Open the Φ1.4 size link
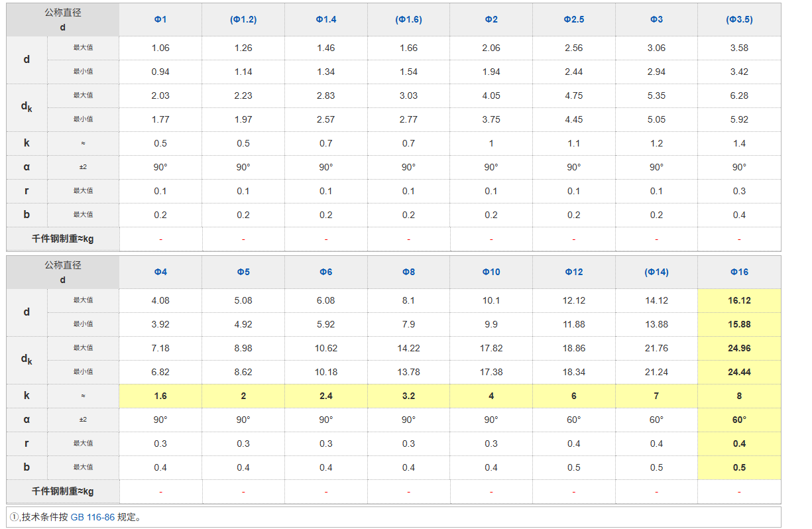812x529 pixels. pyautogui.click(x=325, y=20)
